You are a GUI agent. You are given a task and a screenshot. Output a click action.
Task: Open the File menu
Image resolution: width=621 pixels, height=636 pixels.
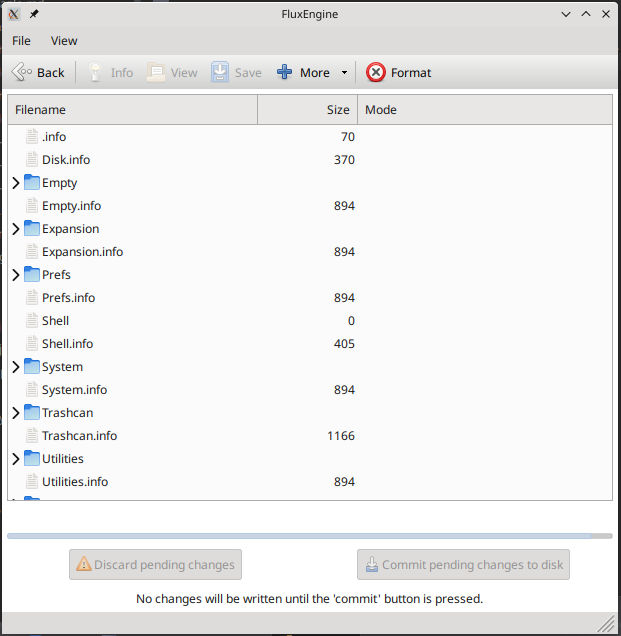[21, 41]
